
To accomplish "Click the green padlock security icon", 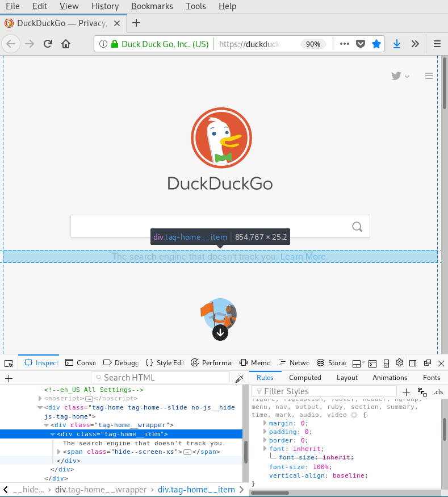I will tap(115, 44).
